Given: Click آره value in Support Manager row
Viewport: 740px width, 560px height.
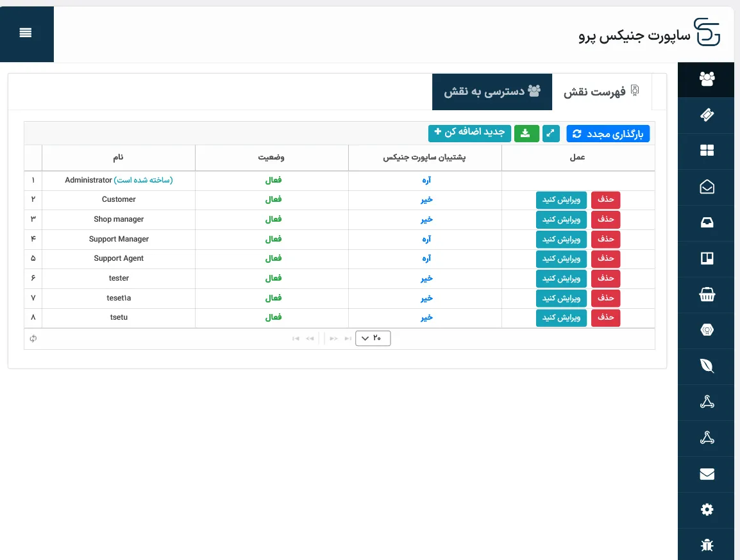Looking at the screenshot, I should pyautogui.click(x=426, y=239).
